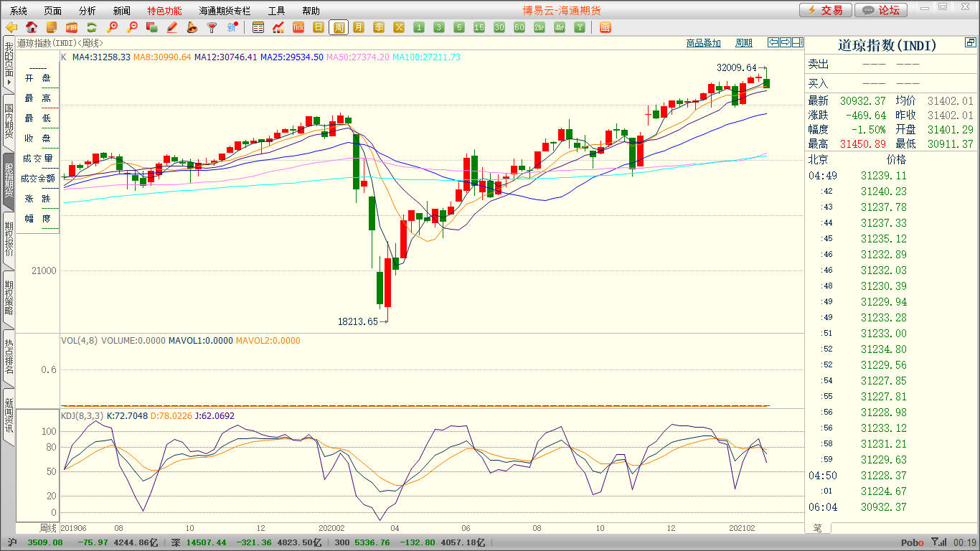This screenshot has height=551, width=980.
Task: Select the daily 日 period icon
Action: [319, 27]
